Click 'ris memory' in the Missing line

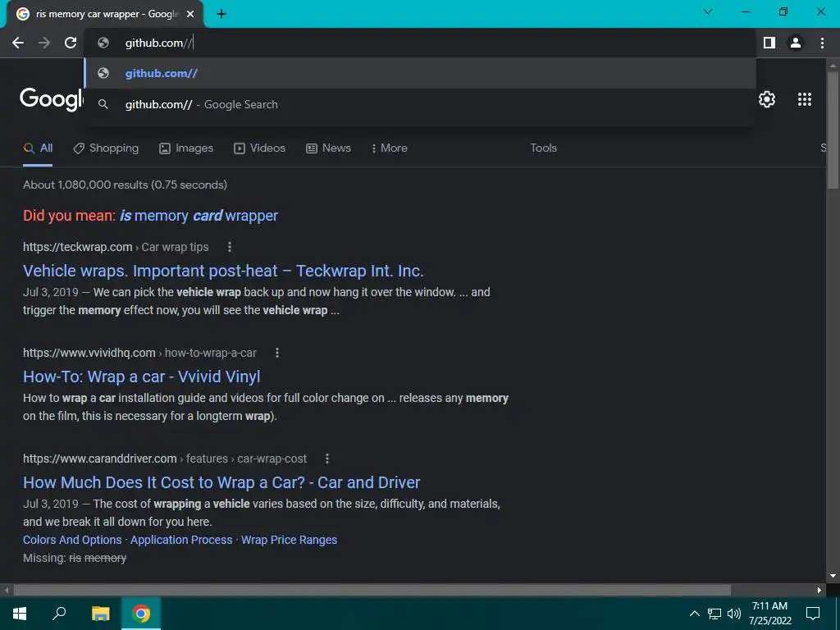(98, 558)
